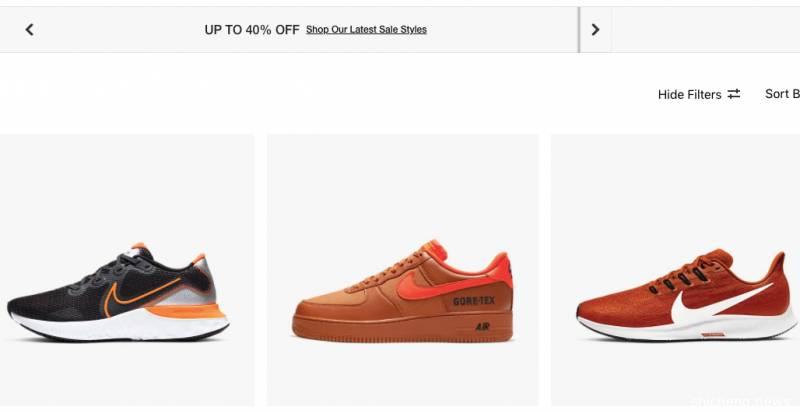Image resolution: width=800 pixels, height=414 pixels.
Task: Click the AIR logo on the brown shoe midsole
Action: pos(483,326)
